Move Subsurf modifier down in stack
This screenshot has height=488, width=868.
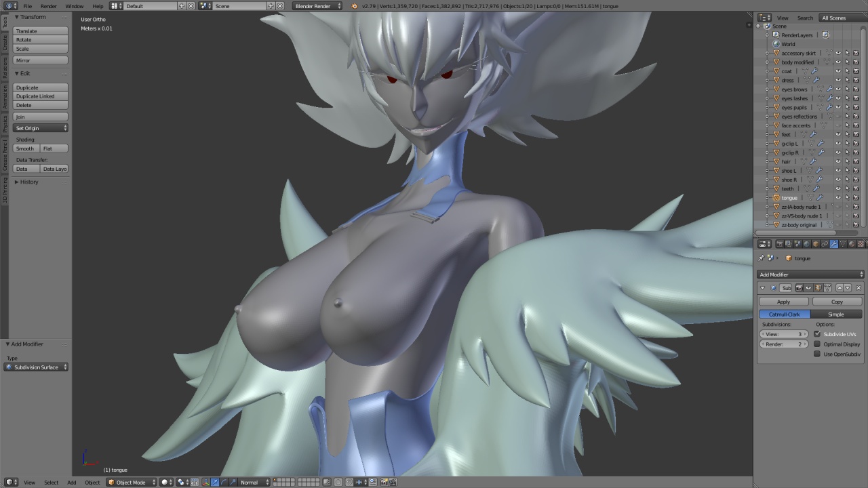tap(848, 288)
